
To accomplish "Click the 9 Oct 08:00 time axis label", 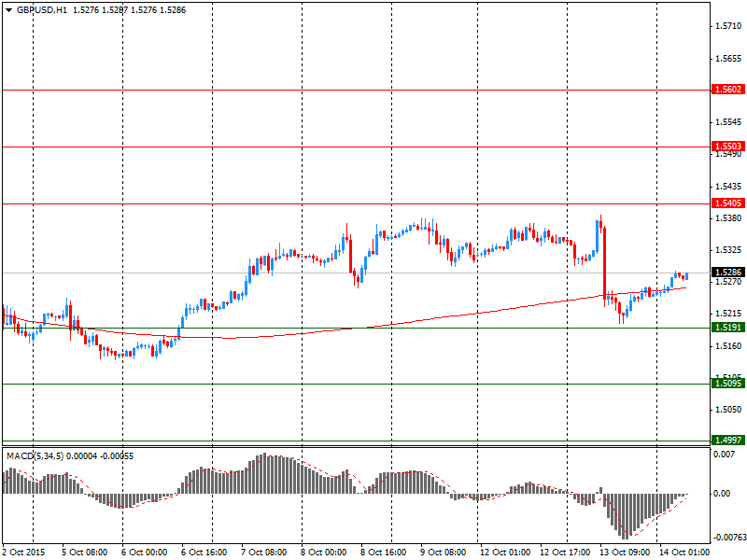I will click(443, 553).
